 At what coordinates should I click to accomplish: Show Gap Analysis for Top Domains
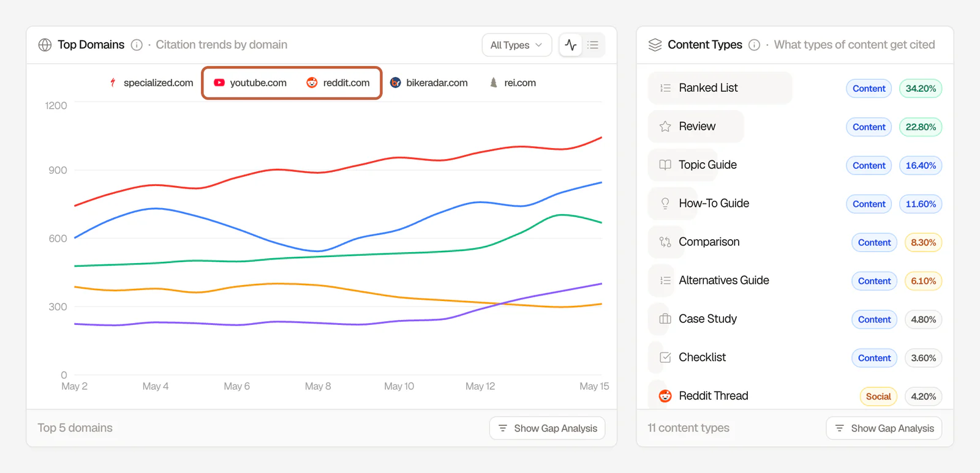tap(547, 428)
